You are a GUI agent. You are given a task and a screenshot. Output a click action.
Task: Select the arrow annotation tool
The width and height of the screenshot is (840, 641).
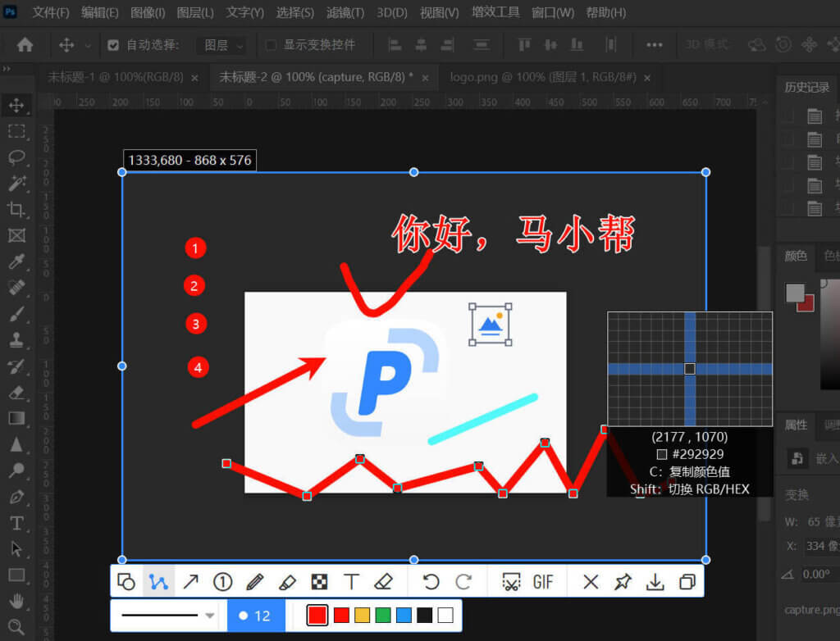coord(190,582)
